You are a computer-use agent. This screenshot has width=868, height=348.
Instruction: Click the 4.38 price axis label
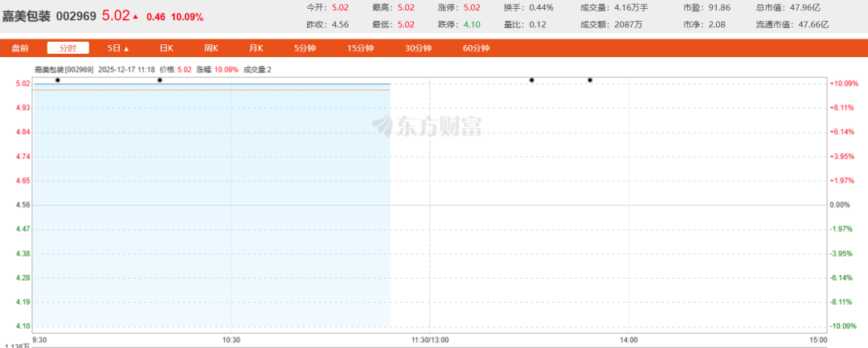[x=23, y=253]
